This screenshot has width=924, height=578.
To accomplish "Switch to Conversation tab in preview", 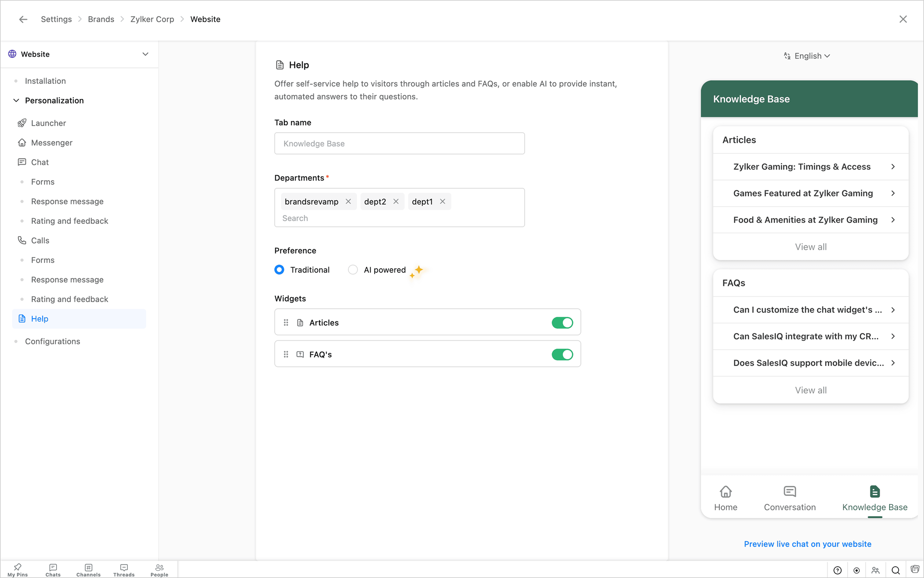I will click(x=790, y=498).
